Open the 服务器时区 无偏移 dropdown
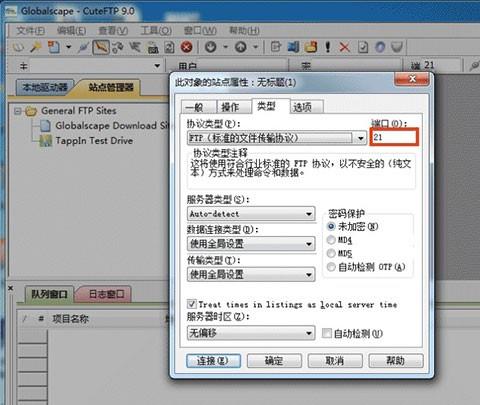 251,333
